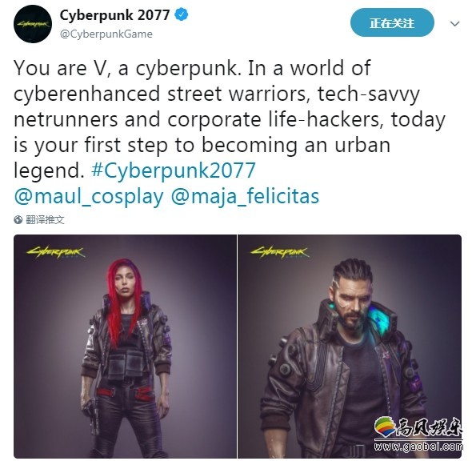This screenshot has height=465, width=476.
Task: Open the #Cyberpunk2077 hashtag
Action: pyautogui.click(x=174, y=170)
